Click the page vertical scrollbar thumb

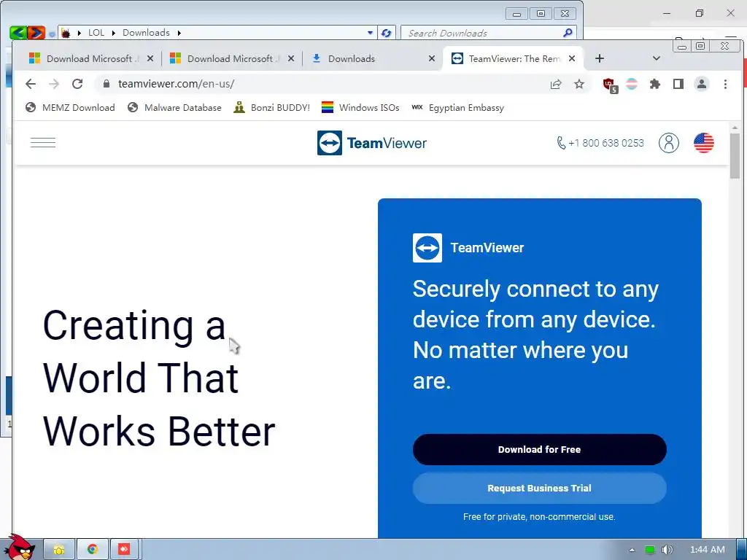(x=735, y=155)
